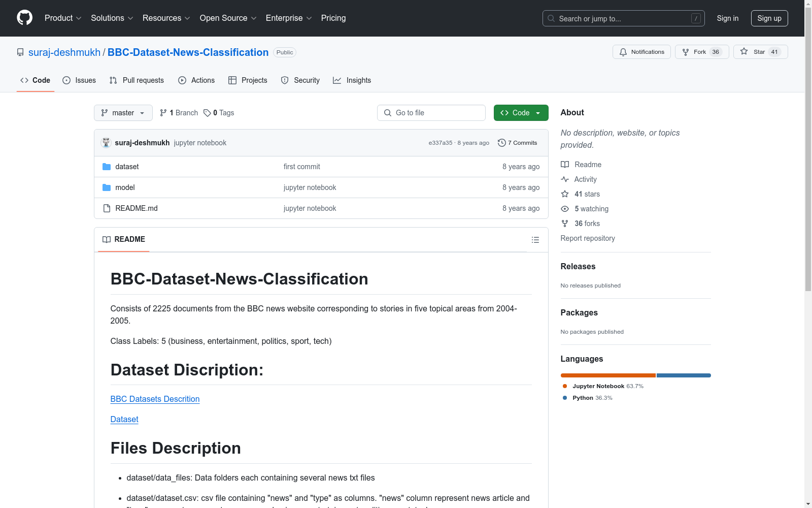
Task: Switch to the Issues tab
Action: click(x=79, y=80)
